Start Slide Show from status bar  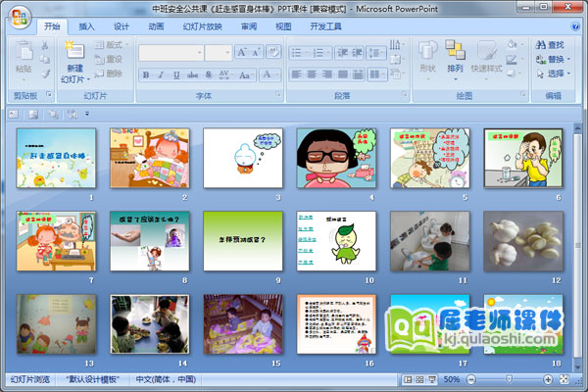point(432,379)
